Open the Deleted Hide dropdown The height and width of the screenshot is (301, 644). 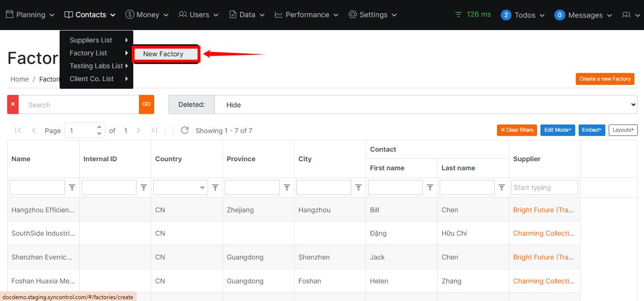pyautogui.click(x=425, y=104)
